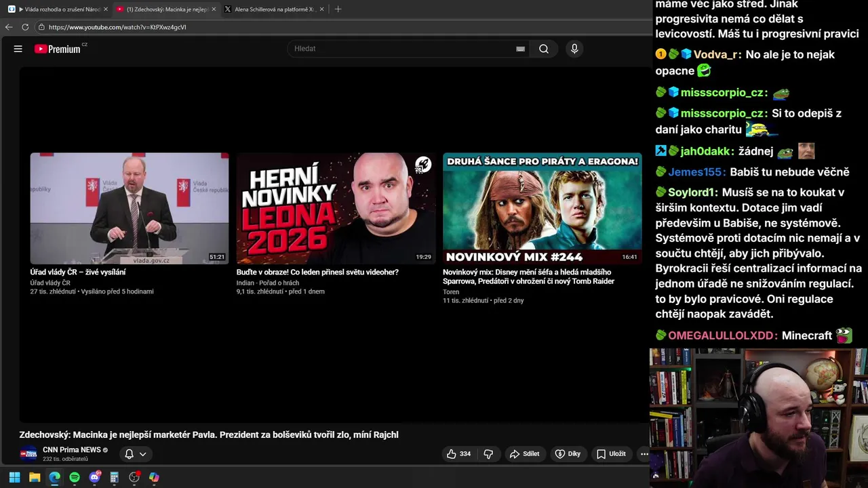Open title 'Novinkový mix: Disney mění šéfa'
The image size is (868, 488).
[x=528, y=277]
